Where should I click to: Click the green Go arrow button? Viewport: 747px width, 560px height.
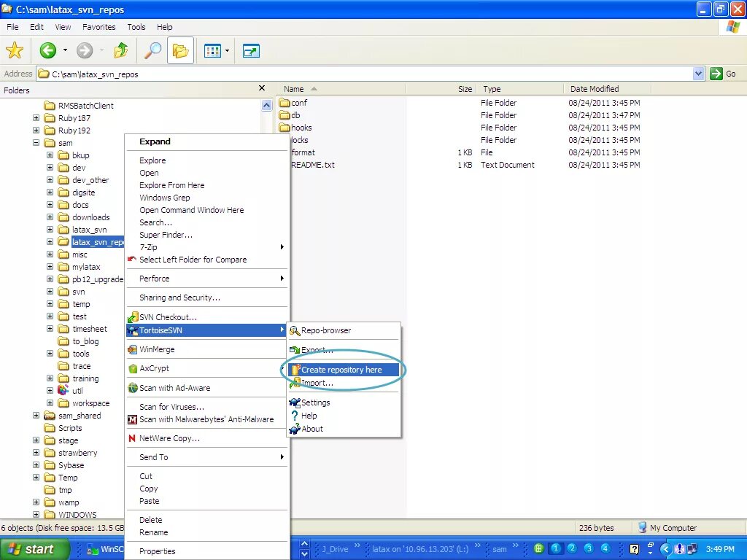pyautogui.click(x=716, y=74)
